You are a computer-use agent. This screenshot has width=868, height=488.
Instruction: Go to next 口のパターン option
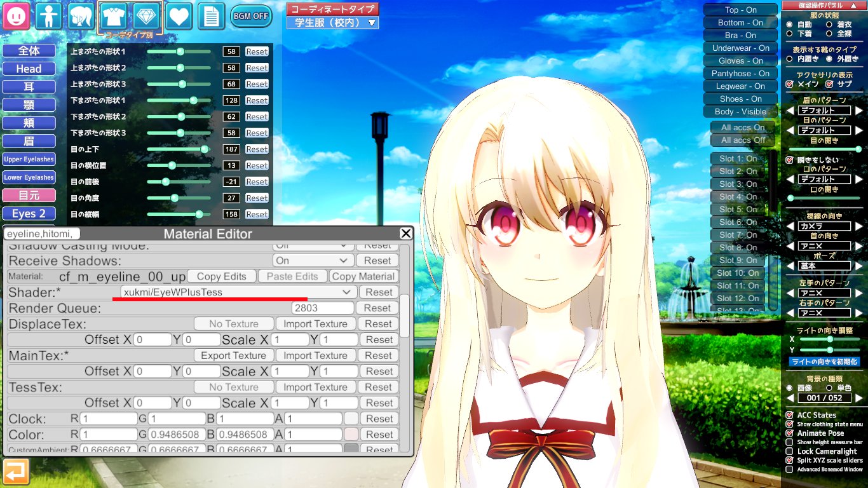click(x=858, y=179)
